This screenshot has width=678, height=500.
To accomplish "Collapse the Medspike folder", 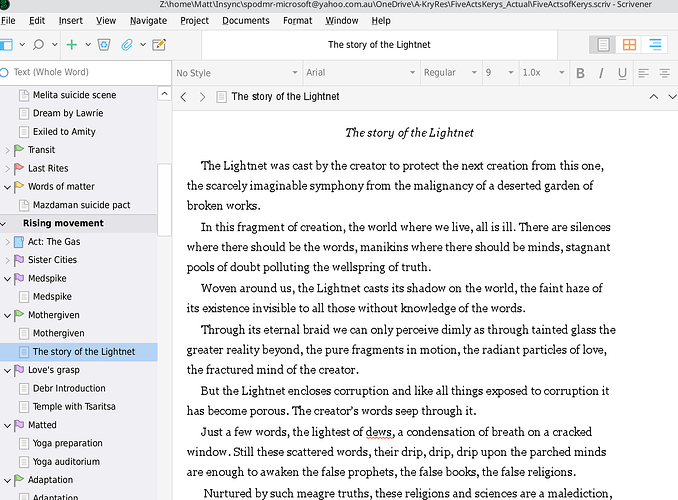I will 7,279.
